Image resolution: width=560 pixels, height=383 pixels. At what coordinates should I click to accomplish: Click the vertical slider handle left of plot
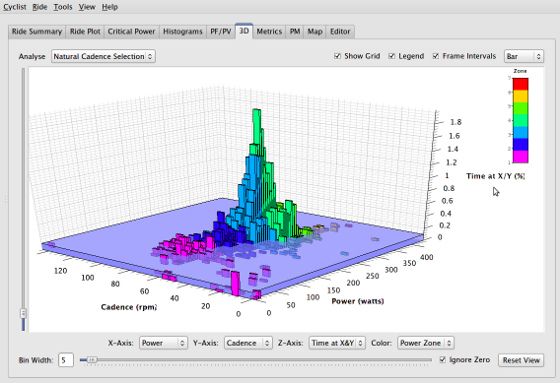pos(23,313)
